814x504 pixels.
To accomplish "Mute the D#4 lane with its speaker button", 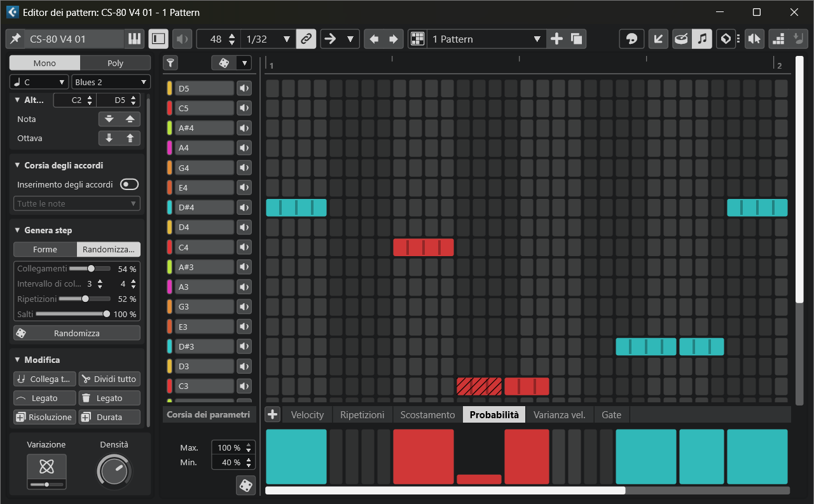I will 244,207.
